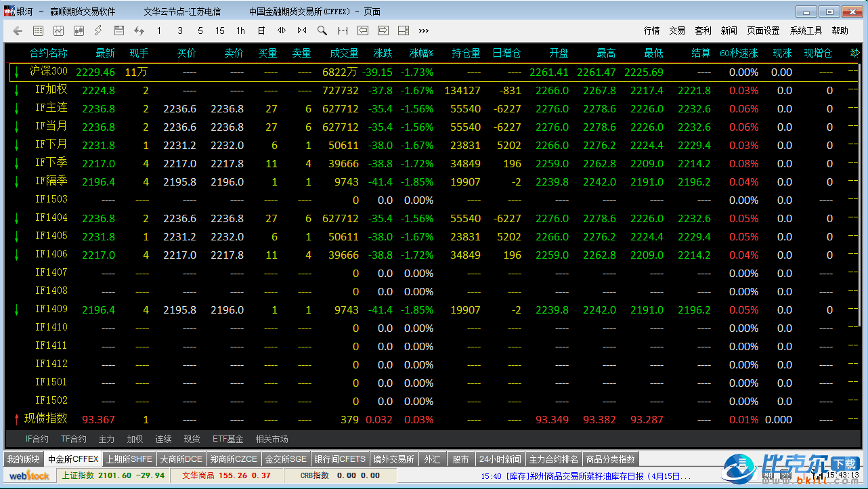Screen dimensions: 868x489
Task: Switch to the 相关市场 sub-tab
Action: coord(272,439)
